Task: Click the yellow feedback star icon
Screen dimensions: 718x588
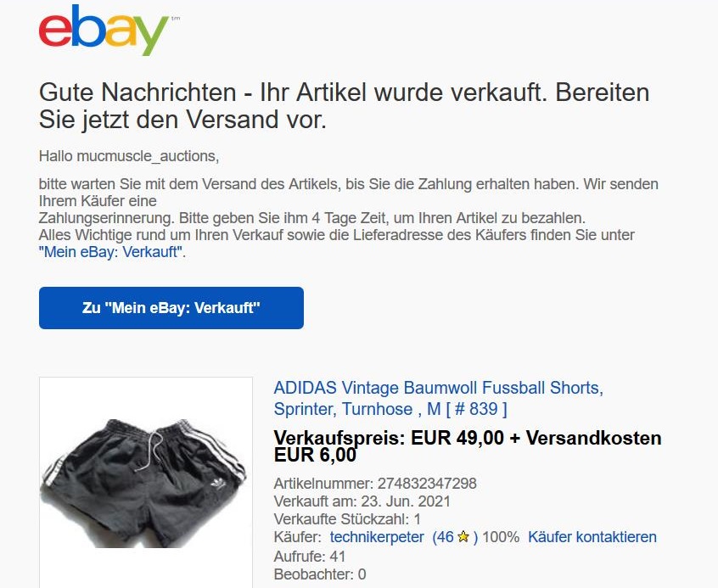Action: click(x=463, y=537)
